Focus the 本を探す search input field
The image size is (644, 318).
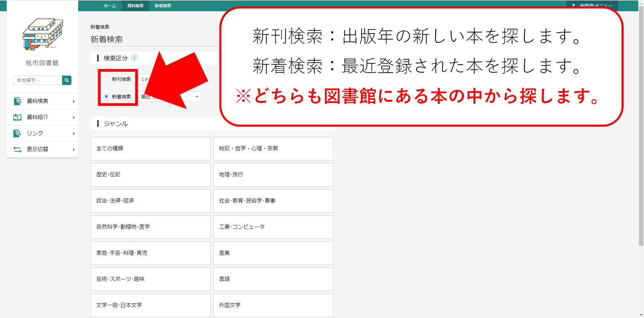click(x=38, y=80)
